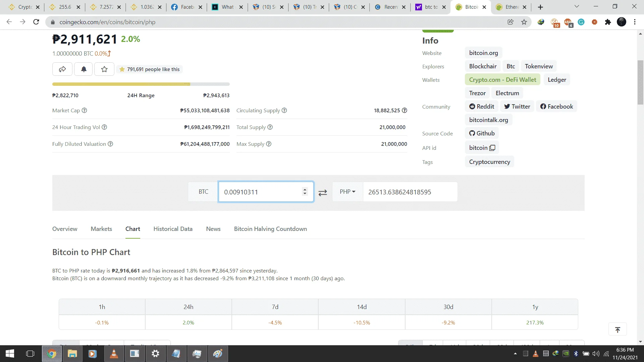
Task: Click the scroll-to-top arrow button
Action: point(618,330)
